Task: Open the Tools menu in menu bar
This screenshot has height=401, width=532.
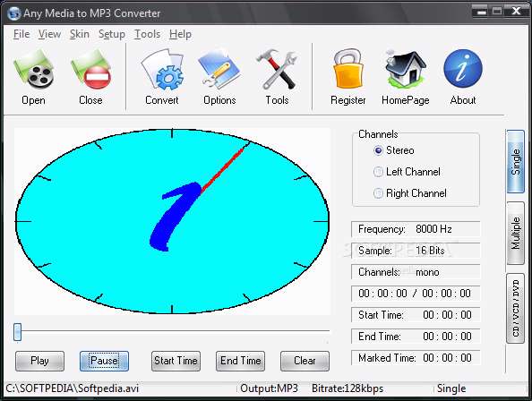Action: click(147, 34)
